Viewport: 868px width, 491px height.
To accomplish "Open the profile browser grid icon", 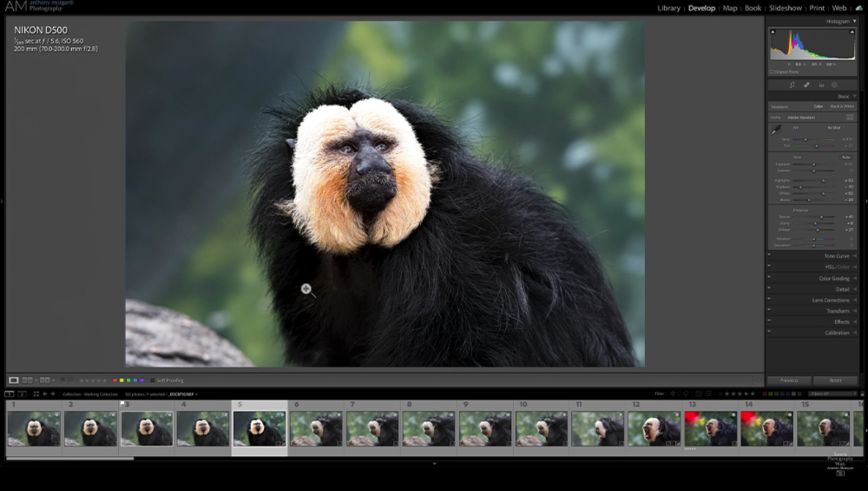I will [x=850, y=117].
